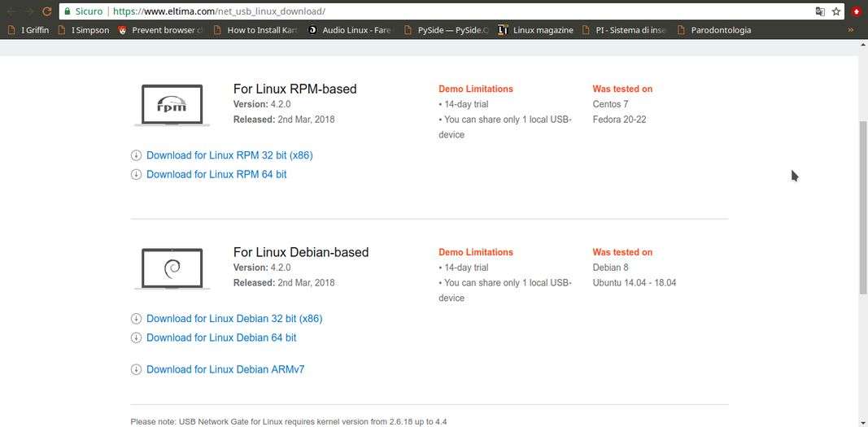Screen dimensions: 868x427
Task: Click 'Ubuntu 14.04 - 18.04' text
Action: click(x=635, y=283)
